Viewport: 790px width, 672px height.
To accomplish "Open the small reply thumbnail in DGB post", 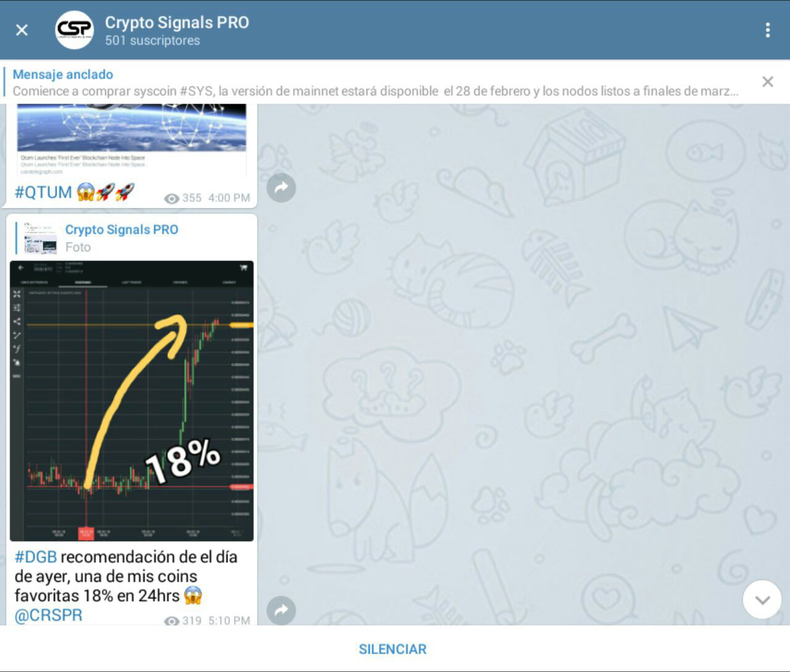I will coord(41,238).
